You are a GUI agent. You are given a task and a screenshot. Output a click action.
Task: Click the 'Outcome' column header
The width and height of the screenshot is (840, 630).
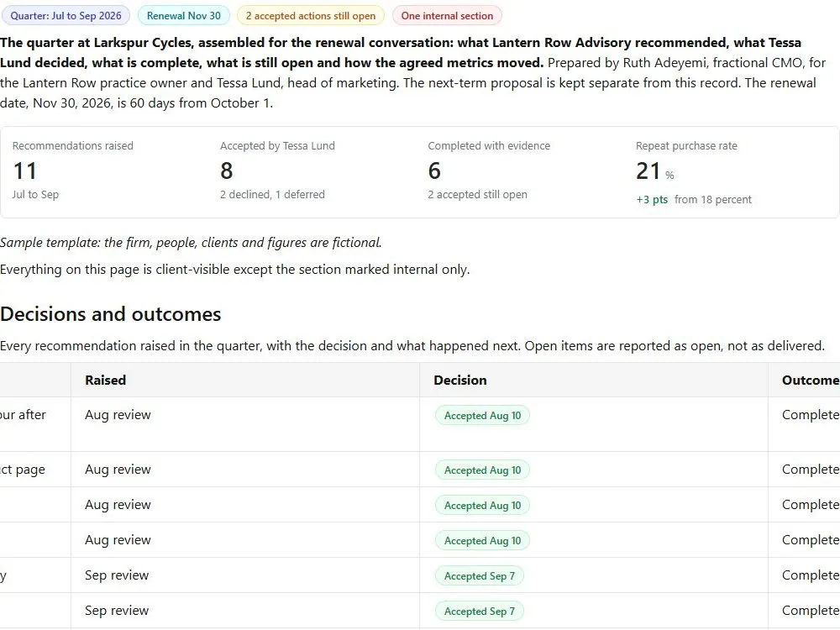(x=811, y=381)
